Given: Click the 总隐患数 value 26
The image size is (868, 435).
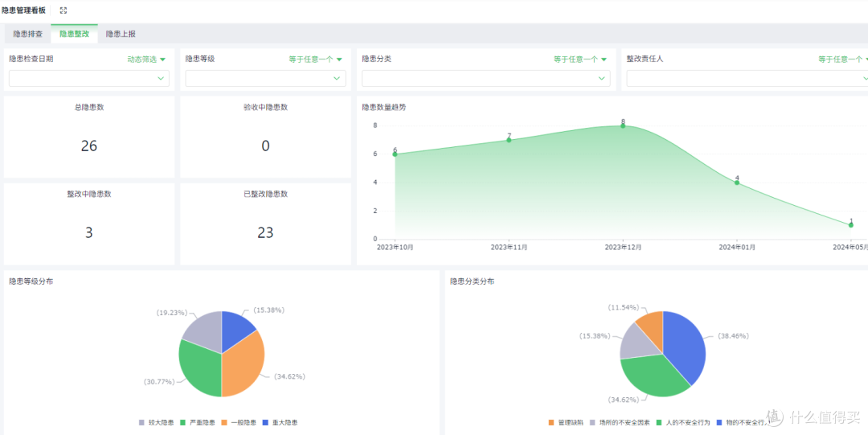Looking at the screenshot, I should click(89, 146).
